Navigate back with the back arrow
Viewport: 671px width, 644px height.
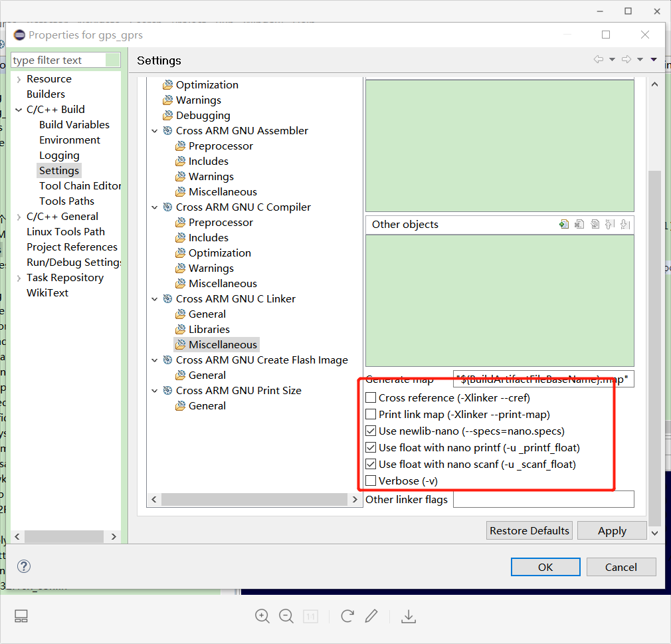pos(598,59)
